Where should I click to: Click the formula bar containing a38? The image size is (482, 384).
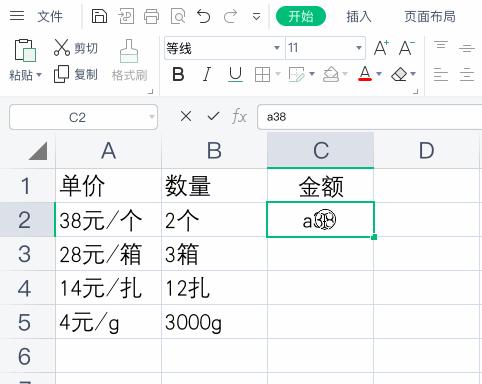pos(370,117)
